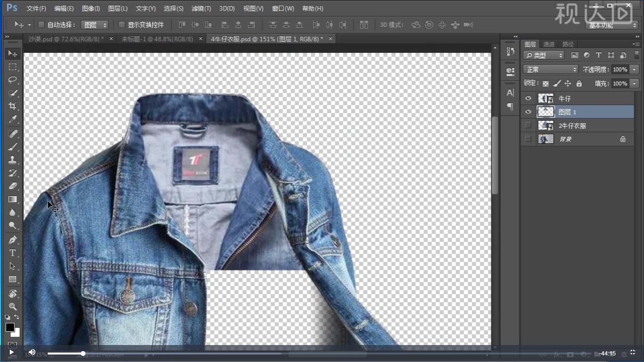Select the Horizontal Type tool
The image size is (644, 362).
pyautogui.click(x=13, y=253)
